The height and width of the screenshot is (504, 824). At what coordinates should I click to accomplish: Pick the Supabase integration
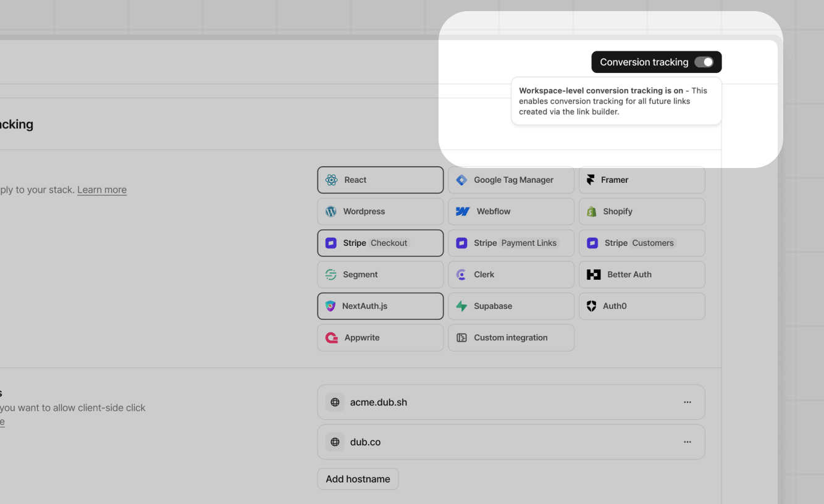511,306
